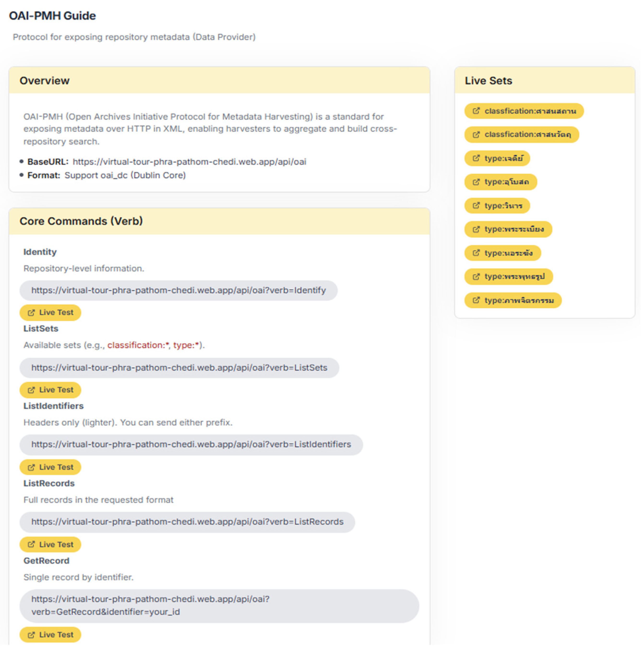Launch Live Test for ListIdentifiers

click(50, 467)
